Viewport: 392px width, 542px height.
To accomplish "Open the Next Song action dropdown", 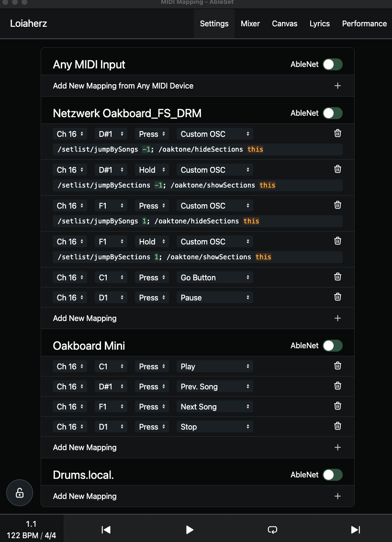I will [x=215, y=407].
